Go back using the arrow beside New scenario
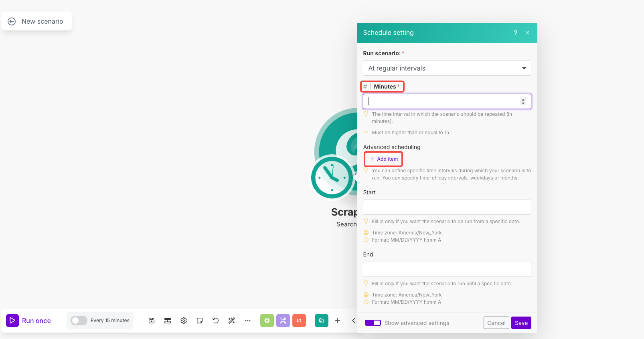 [12, 21]
